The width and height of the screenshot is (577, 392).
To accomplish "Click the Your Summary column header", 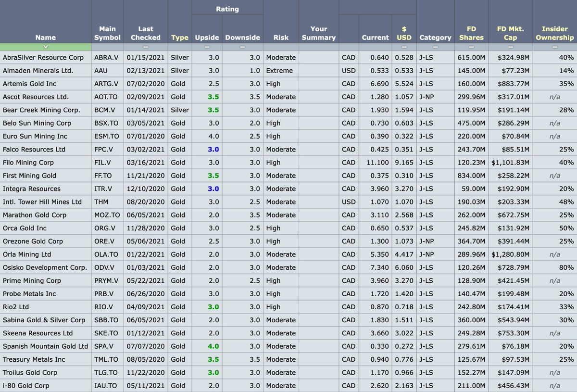I will pyautogui.click(x=318, y=33).
